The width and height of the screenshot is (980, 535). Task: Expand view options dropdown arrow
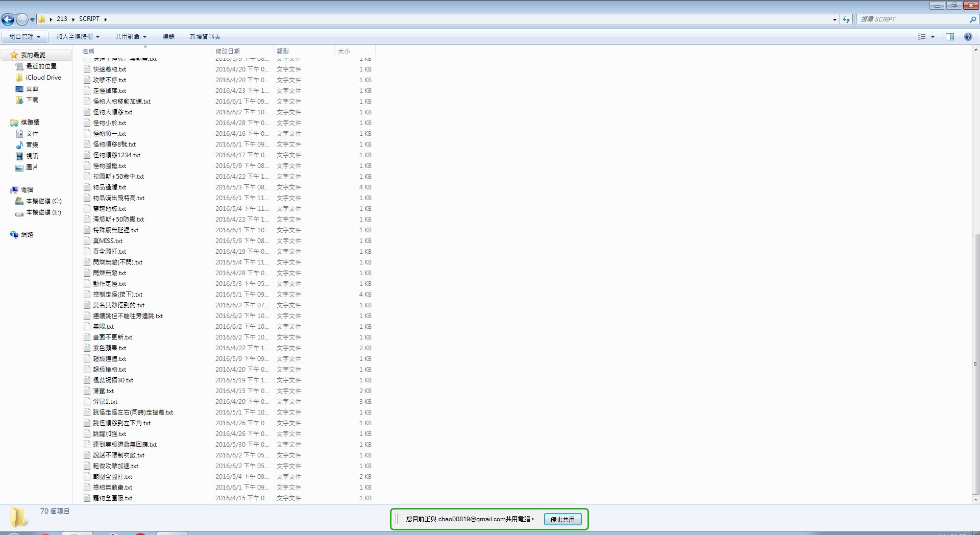pos(933,37)
